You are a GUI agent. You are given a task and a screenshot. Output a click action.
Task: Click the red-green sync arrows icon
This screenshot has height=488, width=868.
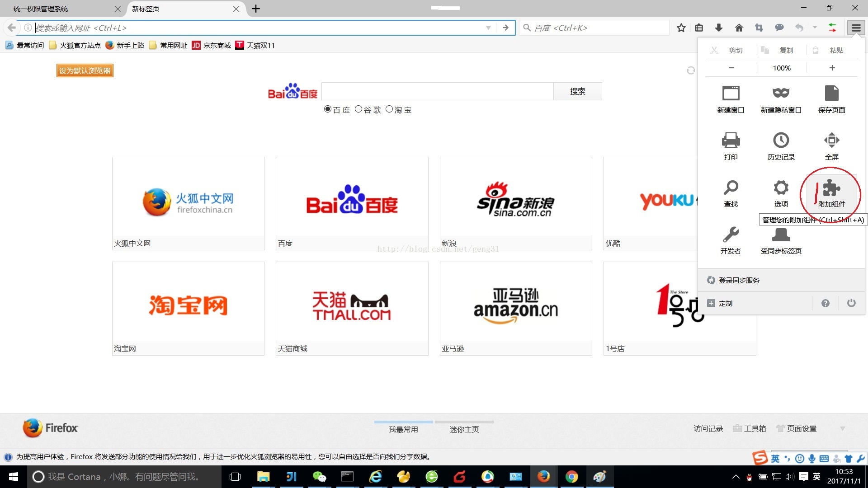point(832,28)
